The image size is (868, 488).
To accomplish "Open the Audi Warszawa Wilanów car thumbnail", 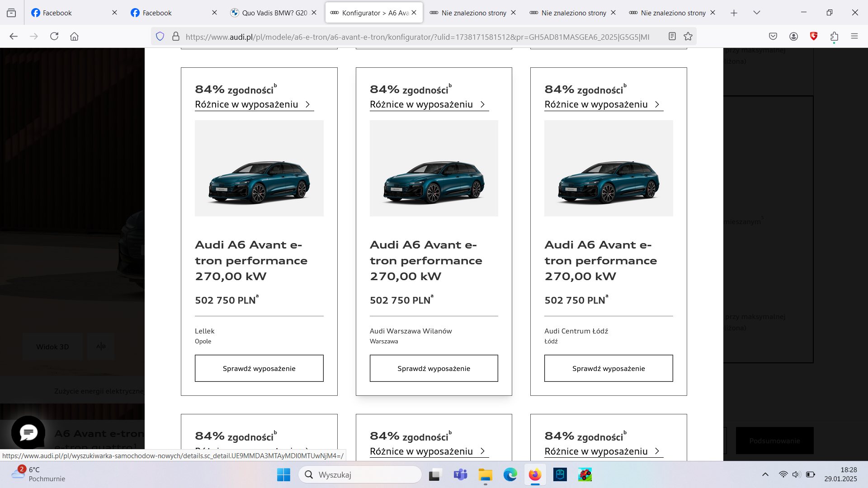I will [x=434, y=168].
